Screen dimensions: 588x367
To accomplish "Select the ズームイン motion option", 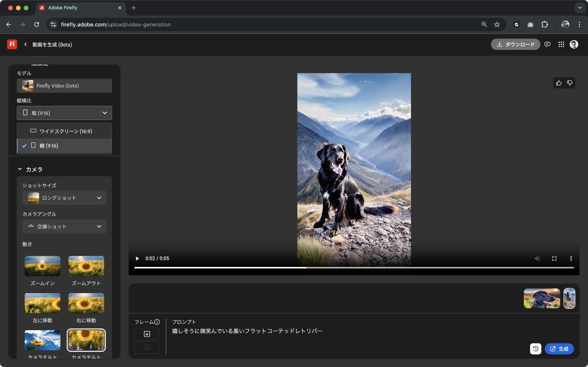I will pyautogui.click(x=42, y=266).
